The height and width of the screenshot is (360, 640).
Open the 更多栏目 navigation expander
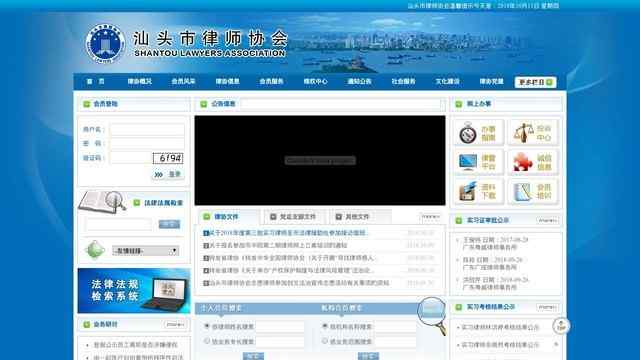(536, 82)
